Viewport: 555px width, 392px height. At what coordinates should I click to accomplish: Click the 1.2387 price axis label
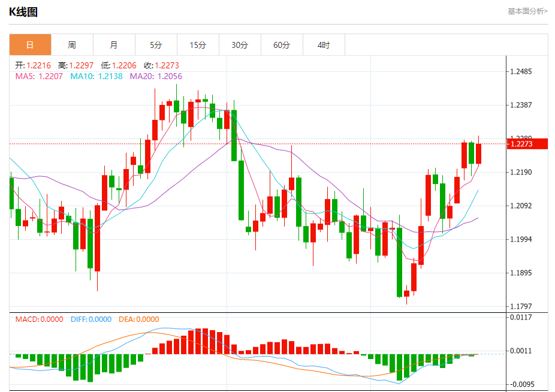coord(521,105)
